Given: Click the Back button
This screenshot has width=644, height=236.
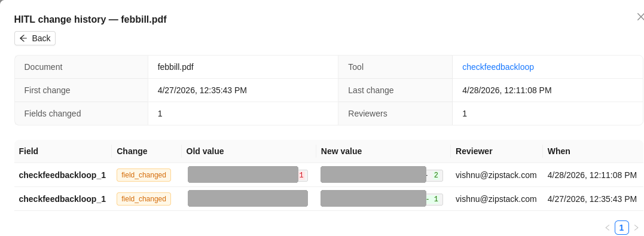Looking at the screenshot, I should click(x=35, y=38).
